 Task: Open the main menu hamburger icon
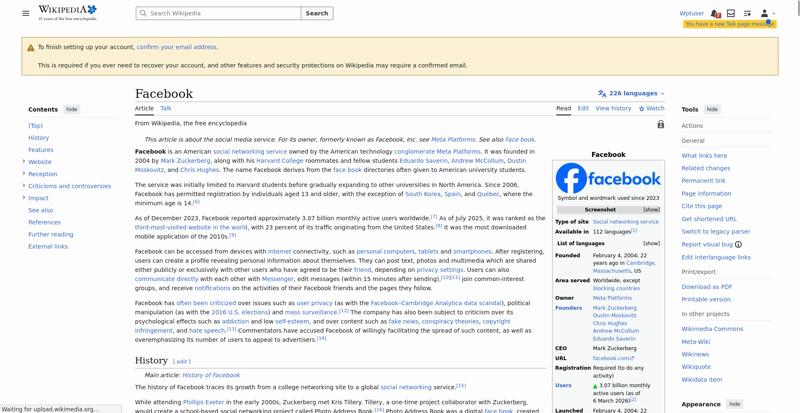point(26,13)
